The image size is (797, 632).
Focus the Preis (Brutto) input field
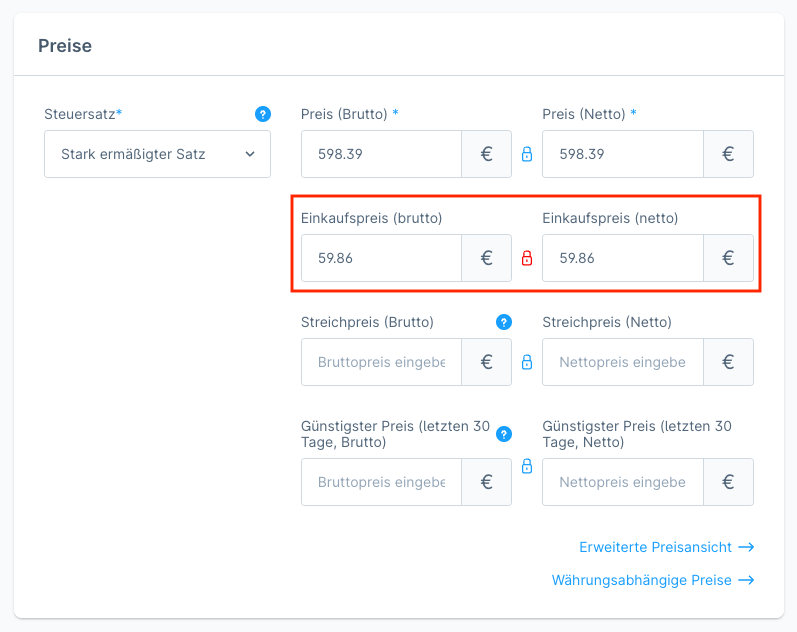point(381,154)
